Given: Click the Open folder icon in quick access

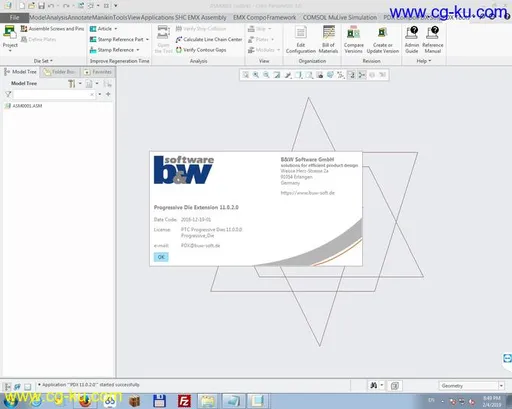Looking at the screenshot, I should pos(32,6).
